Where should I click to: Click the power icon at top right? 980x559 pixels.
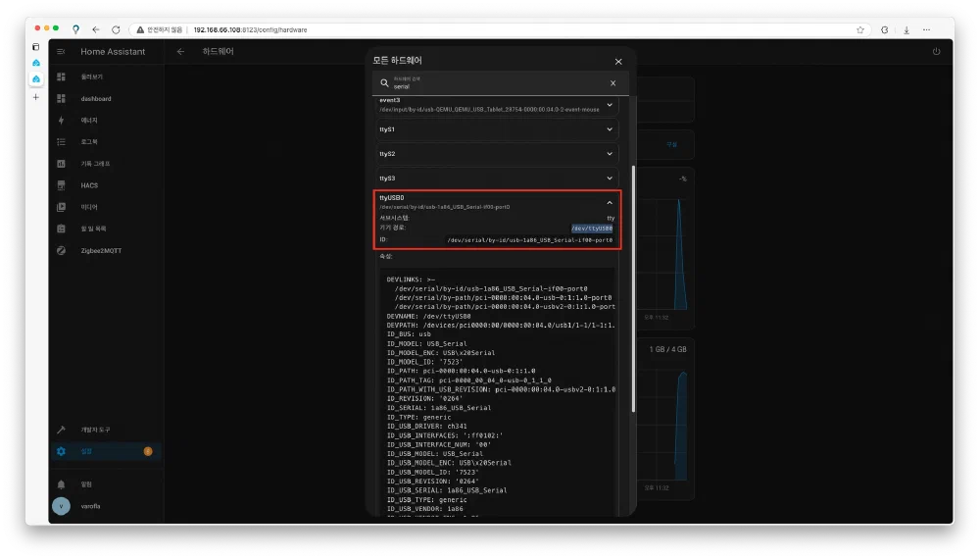[x=936, y=51]
